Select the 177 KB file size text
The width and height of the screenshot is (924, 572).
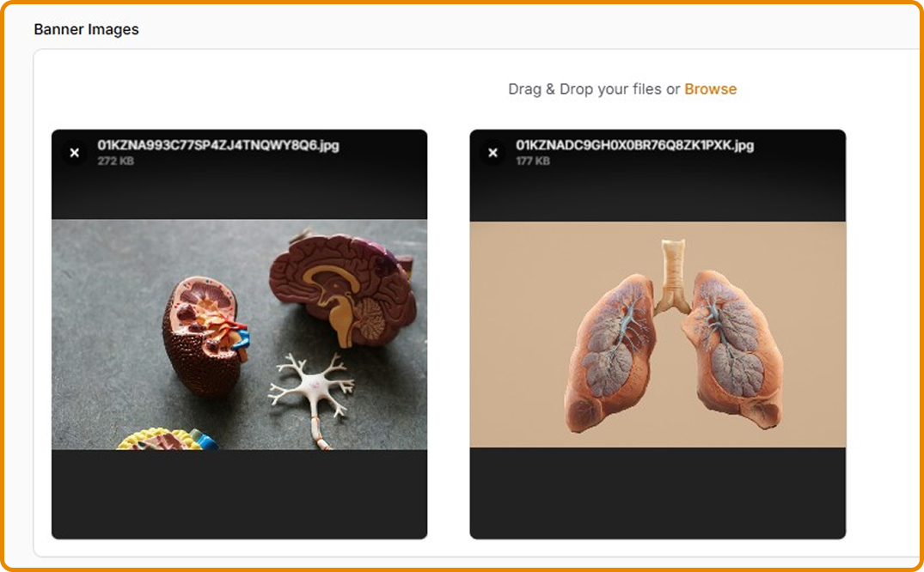coord(533,161)
